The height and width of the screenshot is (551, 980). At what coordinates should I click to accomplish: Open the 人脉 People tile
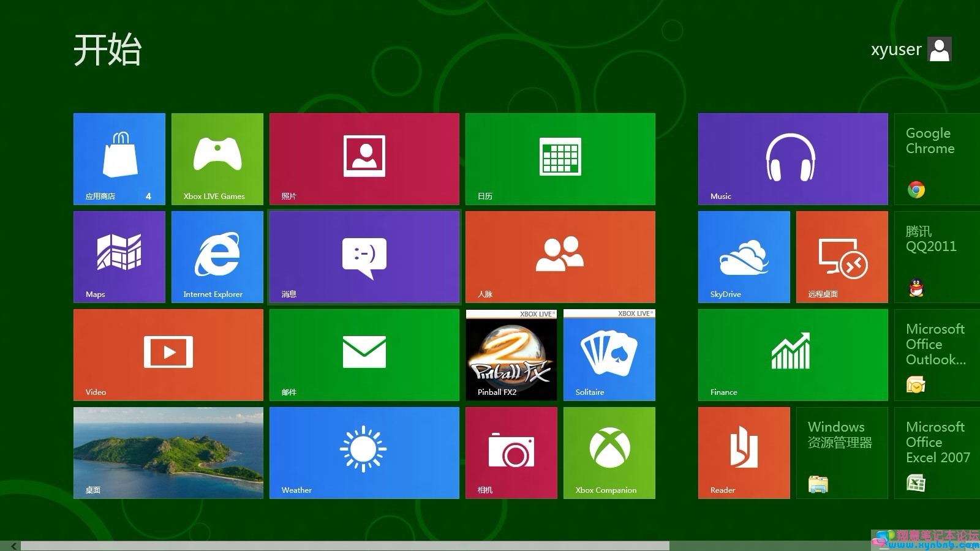(560, 257)
